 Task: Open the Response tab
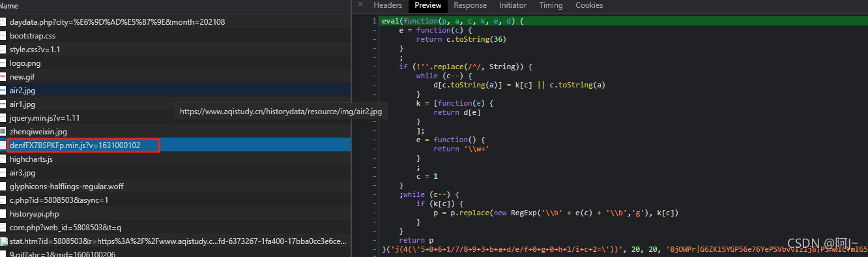[470, 5]
